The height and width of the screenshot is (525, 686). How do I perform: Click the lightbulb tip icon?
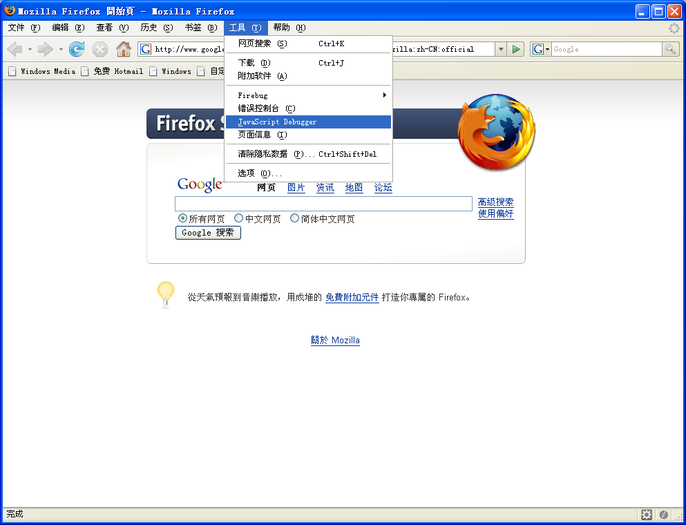(166, 294)
